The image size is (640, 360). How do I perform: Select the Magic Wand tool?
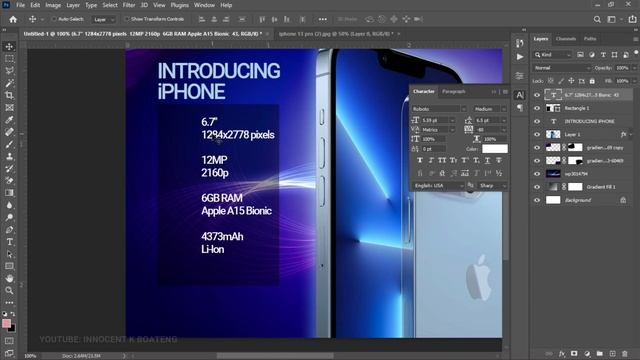point(9,83)
